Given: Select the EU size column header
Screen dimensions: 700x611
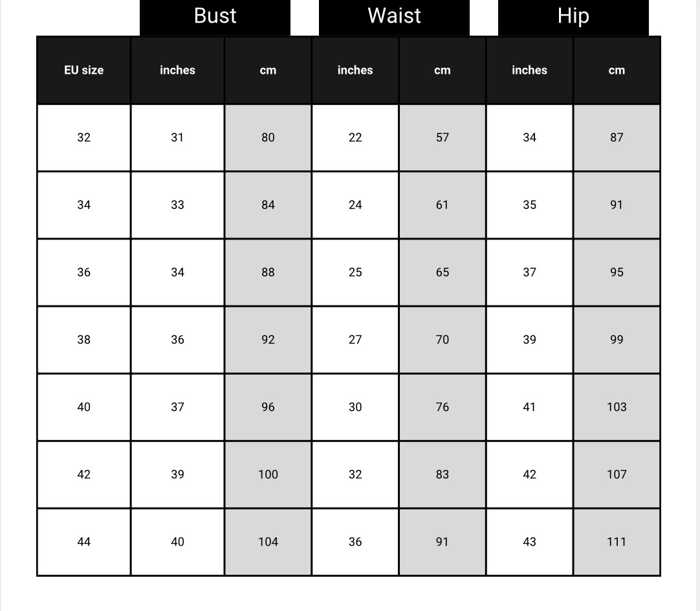Looking at the screenshot, I should point(83,70).
